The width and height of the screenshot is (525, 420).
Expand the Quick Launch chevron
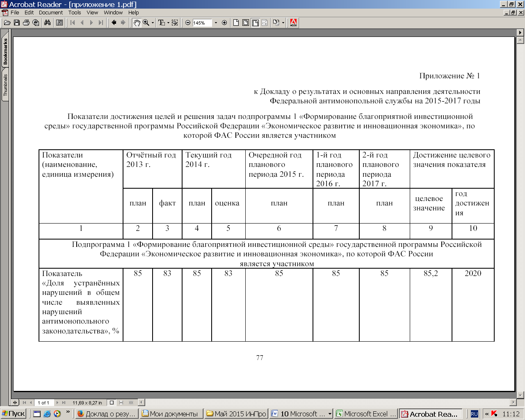tap(68, 411)
